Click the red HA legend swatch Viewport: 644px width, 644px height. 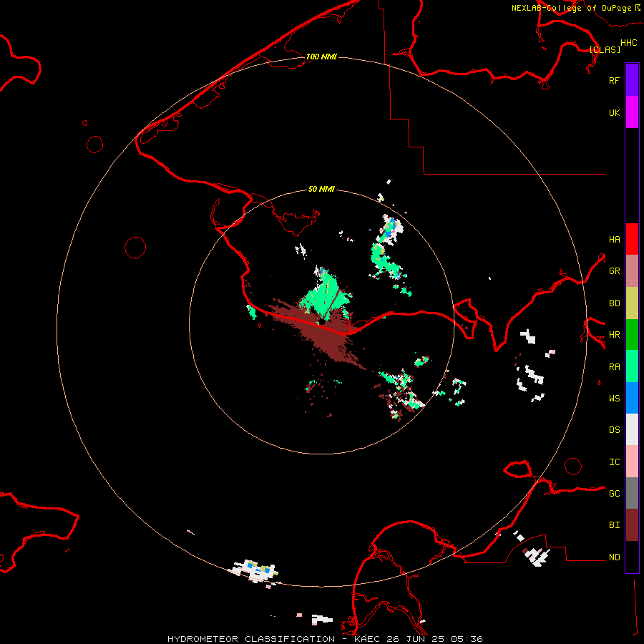tap(632, 239)
